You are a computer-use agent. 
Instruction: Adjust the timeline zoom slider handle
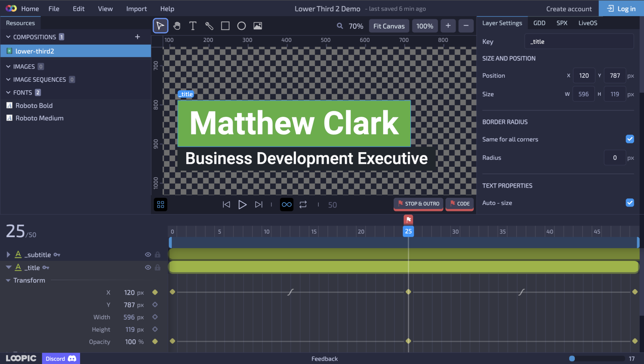(x=572, y=358)
